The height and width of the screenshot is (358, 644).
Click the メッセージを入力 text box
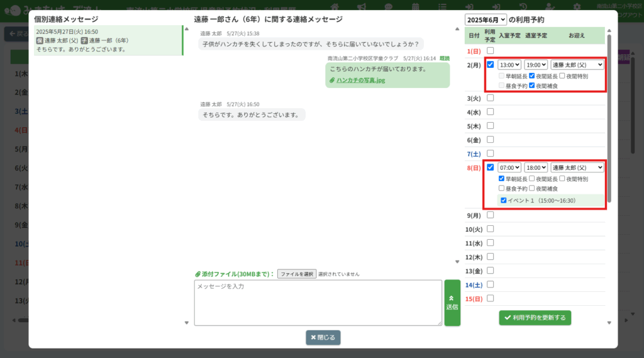tap(318, 303)
